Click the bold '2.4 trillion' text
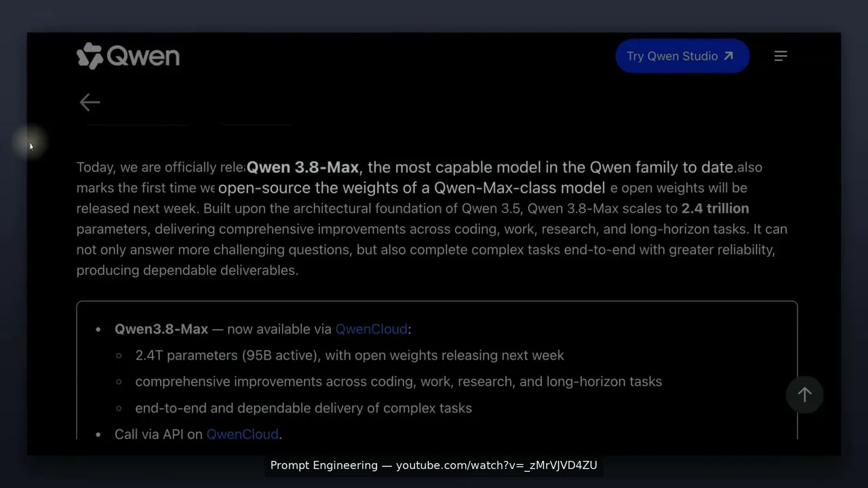This screenshot has height=488, width=868. (x=715, y=208)
